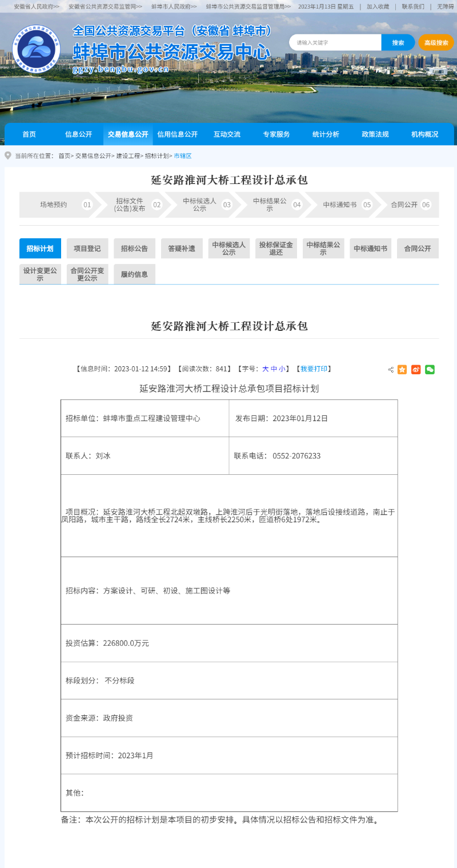This screenshot has height=868, width=457.
Task: Set font size to 小
Action: click(x=282, y=369)
